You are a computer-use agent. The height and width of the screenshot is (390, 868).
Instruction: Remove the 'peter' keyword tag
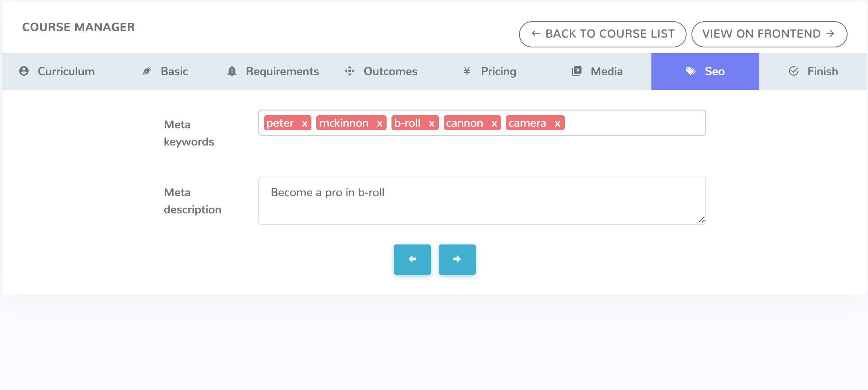click(304, 123)
